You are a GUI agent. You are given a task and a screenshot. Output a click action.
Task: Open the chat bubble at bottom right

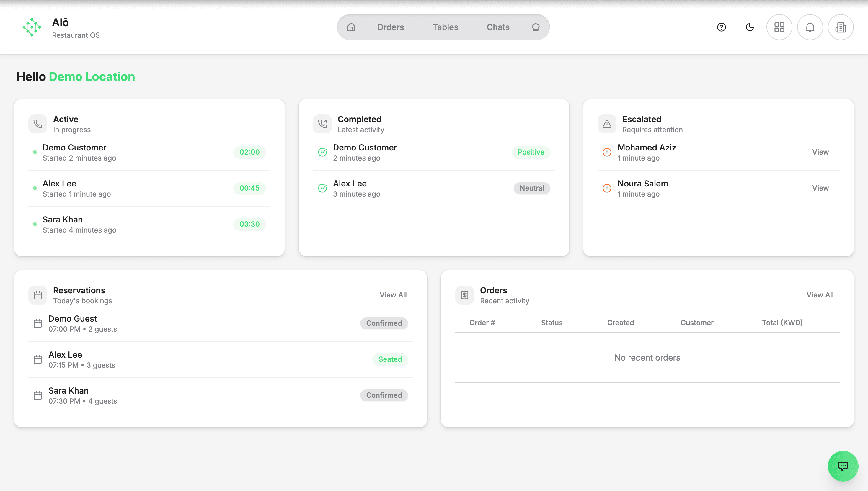(x=843, y=466)
